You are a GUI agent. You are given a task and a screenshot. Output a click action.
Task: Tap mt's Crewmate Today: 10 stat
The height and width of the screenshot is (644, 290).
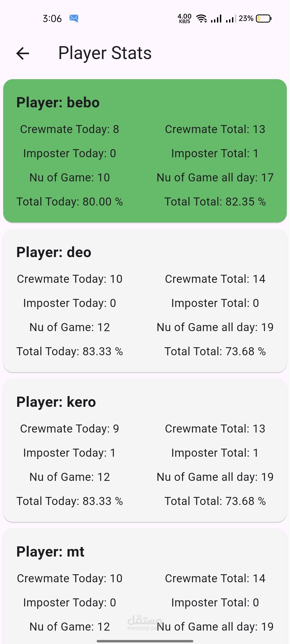click(70, 579)
